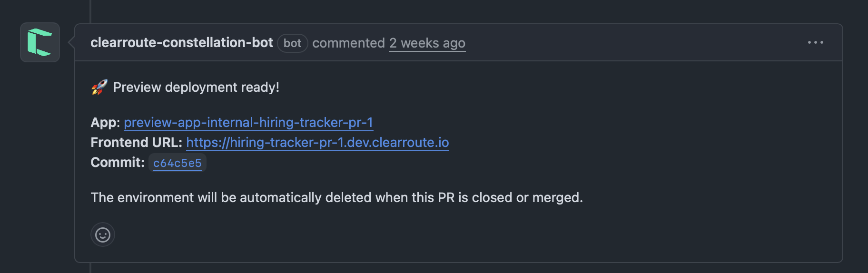Visit the hiring-tracker-pr-1.dev.clearroute.io frontend URL
Viewport: 868px width, 273px height.
click(317, 143)
